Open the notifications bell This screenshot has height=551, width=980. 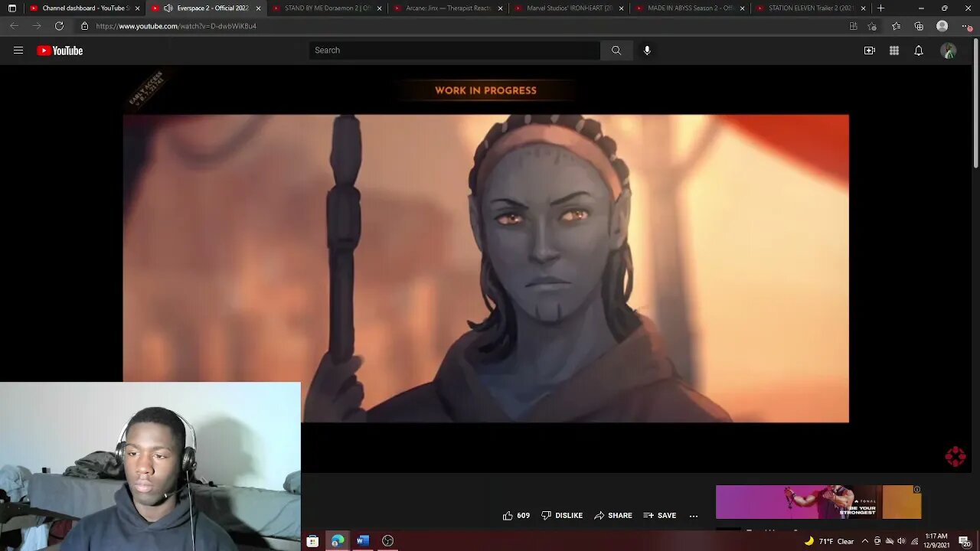919,51
